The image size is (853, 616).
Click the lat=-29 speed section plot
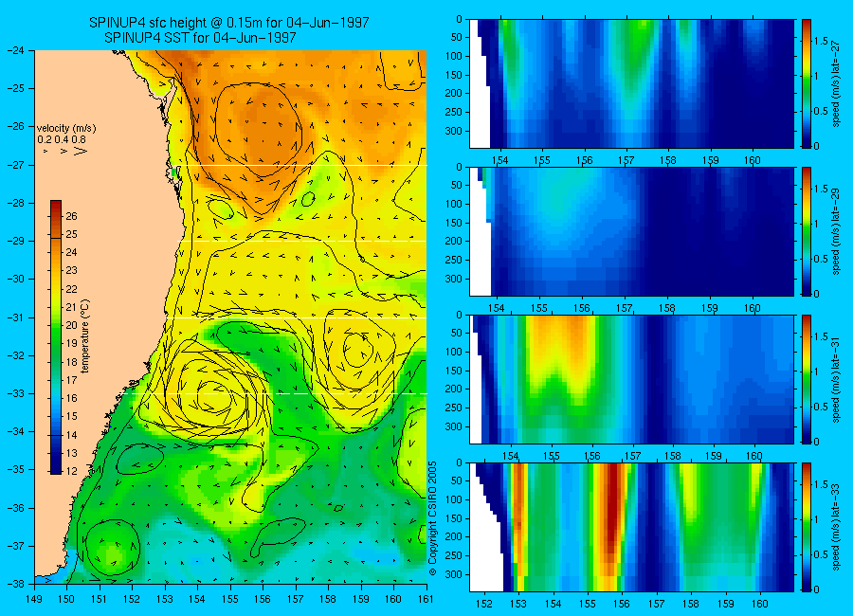631,231
